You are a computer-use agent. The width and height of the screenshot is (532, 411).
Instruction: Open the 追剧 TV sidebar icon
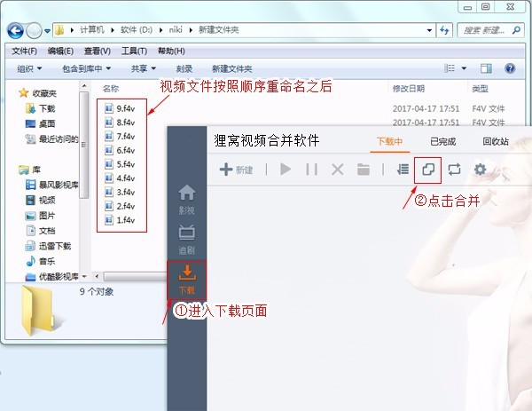[x=186, y=240]
